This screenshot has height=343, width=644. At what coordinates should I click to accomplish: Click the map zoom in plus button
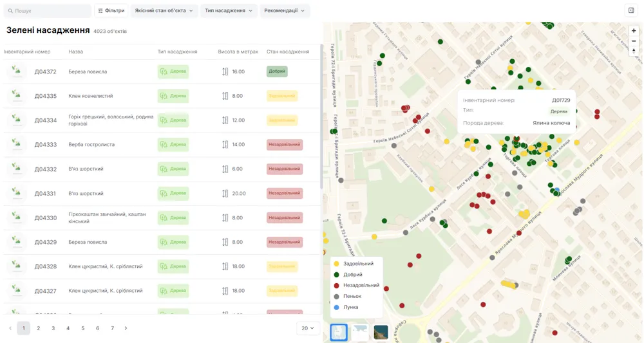[x=634, y=31]
